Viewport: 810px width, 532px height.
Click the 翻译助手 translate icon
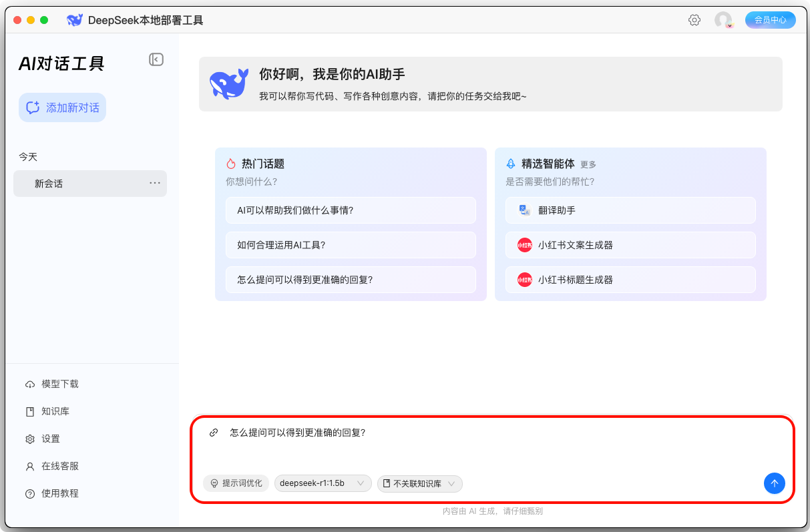[525, 210]
